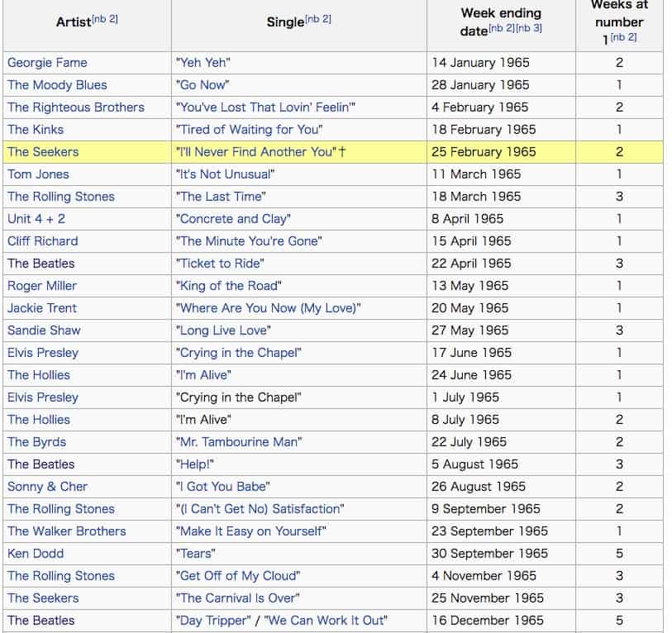Image resolution: width=672 pixels, height=633 pixels.
Task: Open the Georgie Fame artist link
Action: (x=47, y=63)
